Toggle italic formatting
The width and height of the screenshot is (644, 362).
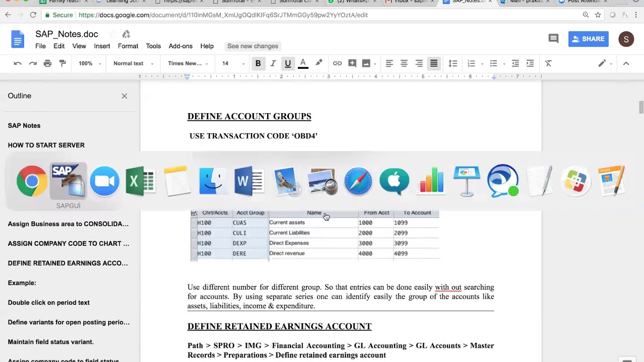point(273,63)
